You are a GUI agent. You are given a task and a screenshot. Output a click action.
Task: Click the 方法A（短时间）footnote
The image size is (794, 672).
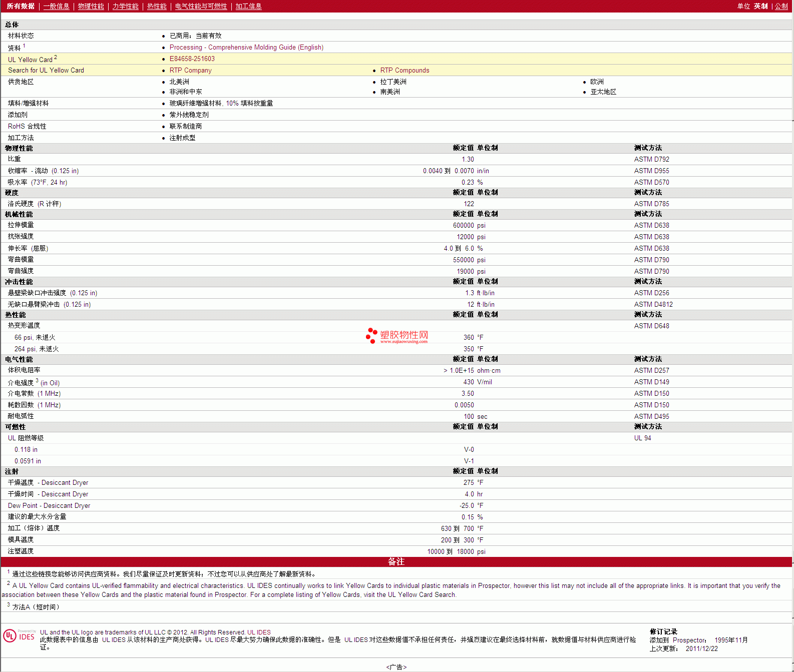[x=37, y=606]
